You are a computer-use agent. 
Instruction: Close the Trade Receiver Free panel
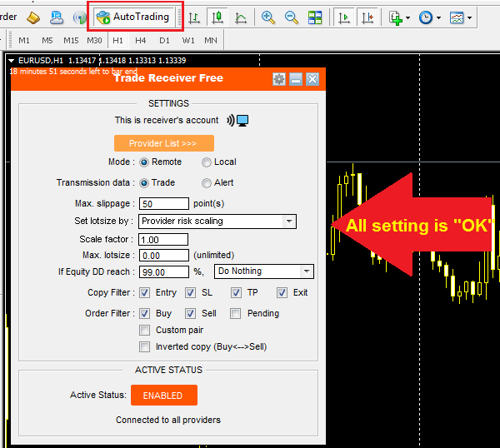(312, 79)
